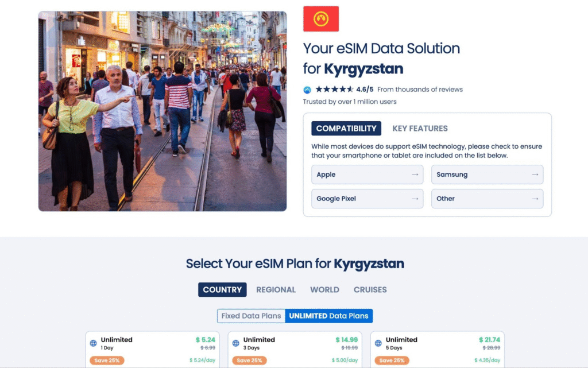
Task: Click globe icon on Unlimited 3 Days plan
Action: coord(236,343)
